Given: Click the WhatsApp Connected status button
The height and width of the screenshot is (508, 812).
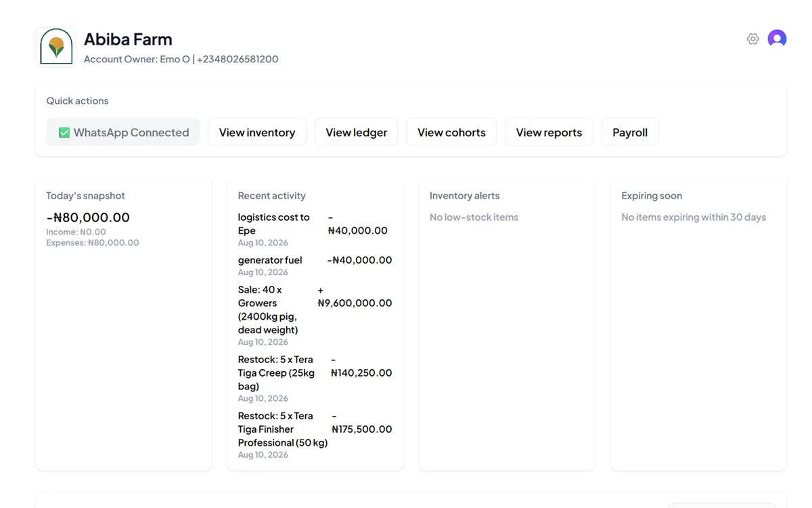Looking at the screenshot, I should [123, 132].
